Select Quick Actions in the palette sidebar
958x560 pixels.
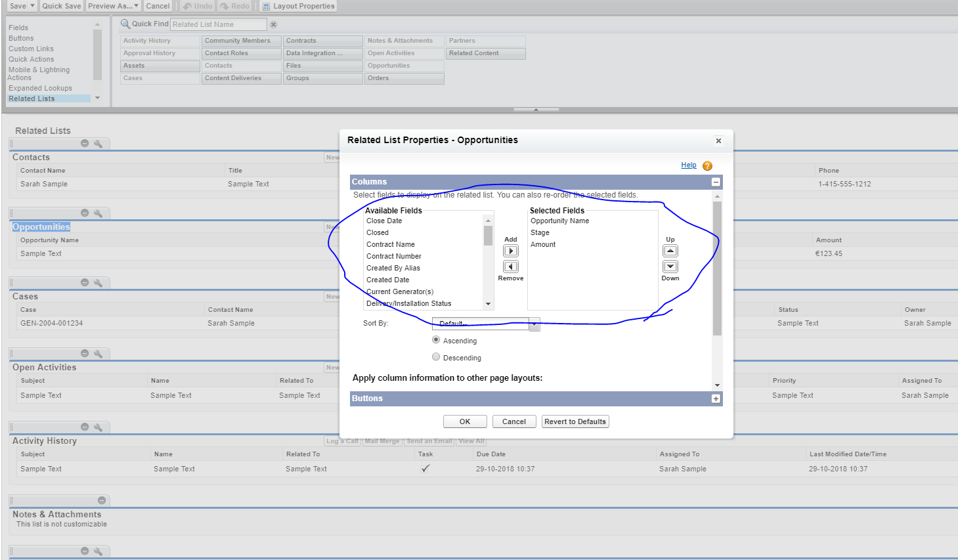[x=32, y=59]
